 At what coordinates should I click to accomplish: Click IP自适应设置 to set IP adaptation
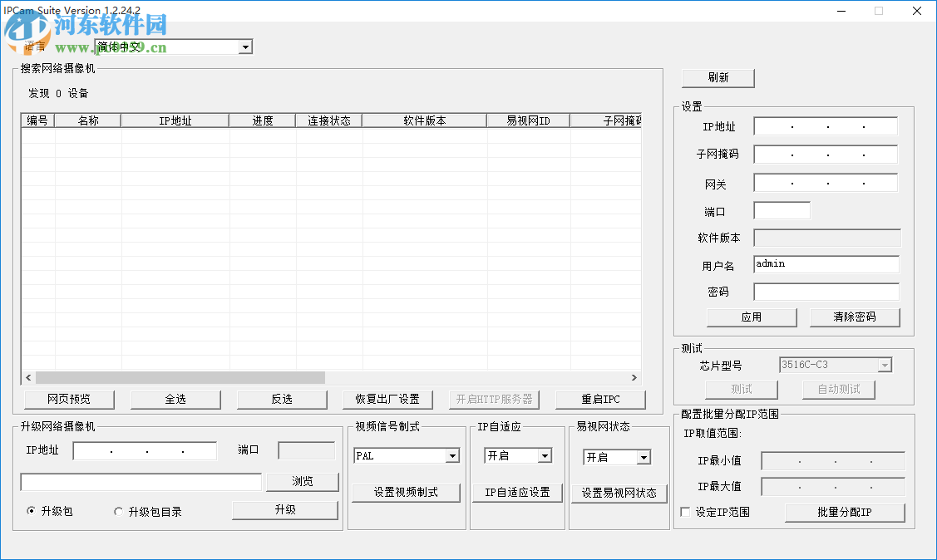pos(517,492)
